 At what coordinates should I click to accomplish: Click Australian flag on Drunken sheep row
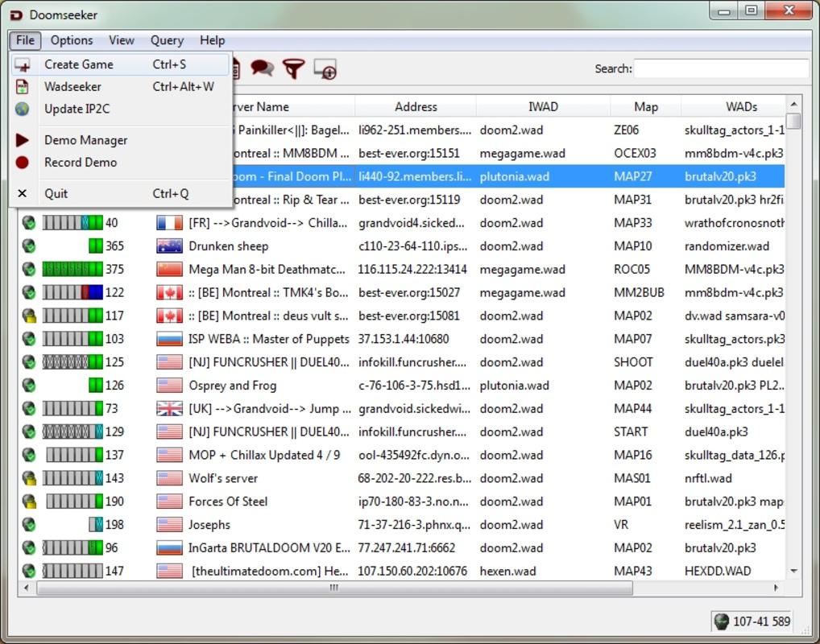coord(169,246)
